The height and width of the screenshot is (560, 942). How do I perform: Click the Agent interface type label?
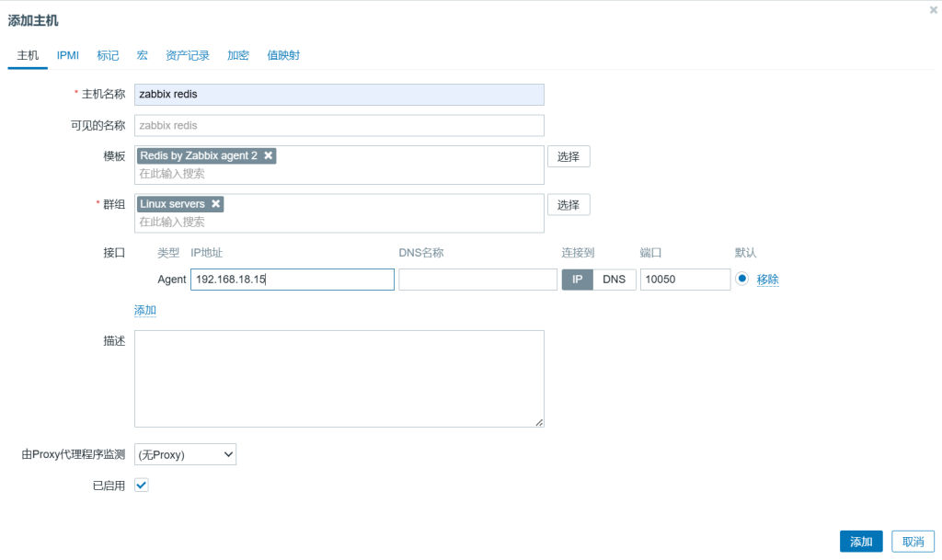[x=172, y=280]
